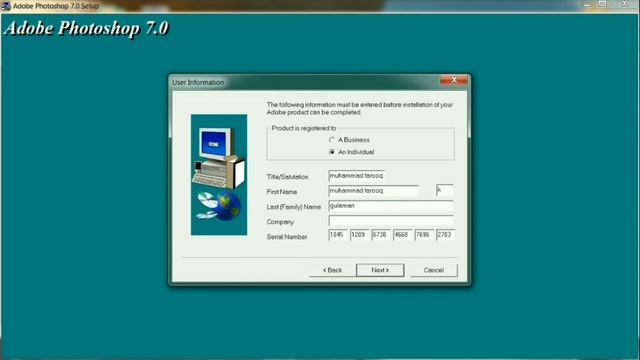Click the serial number box containing 2783
The height and width of the screenshot is (360, 640).
(445, 235)
